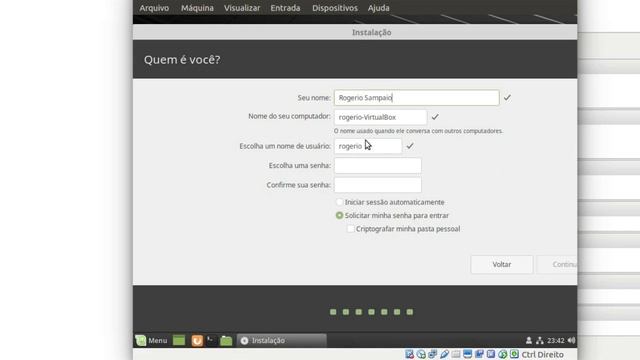The width and height of the screenshot is (640, 360).
Task: Click the VirtualBox CPU features icon
Action: pyautogui.click(x=491, y=354)
